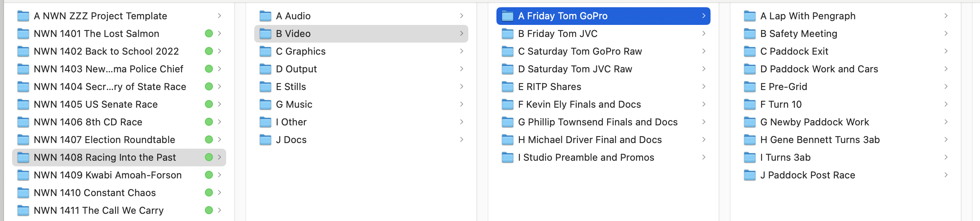Open the E Pre-Grid folder
980x221 pixels.
point(784,87)
